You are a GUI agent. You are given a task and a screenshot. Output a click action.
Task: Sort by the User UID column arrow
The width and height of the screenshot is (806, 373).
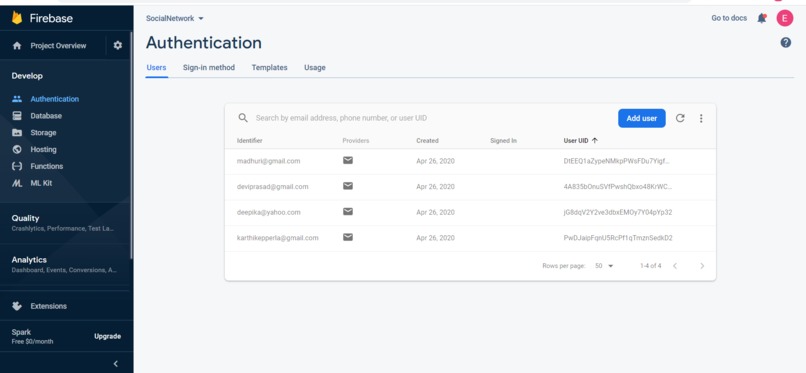pos(595,140)
